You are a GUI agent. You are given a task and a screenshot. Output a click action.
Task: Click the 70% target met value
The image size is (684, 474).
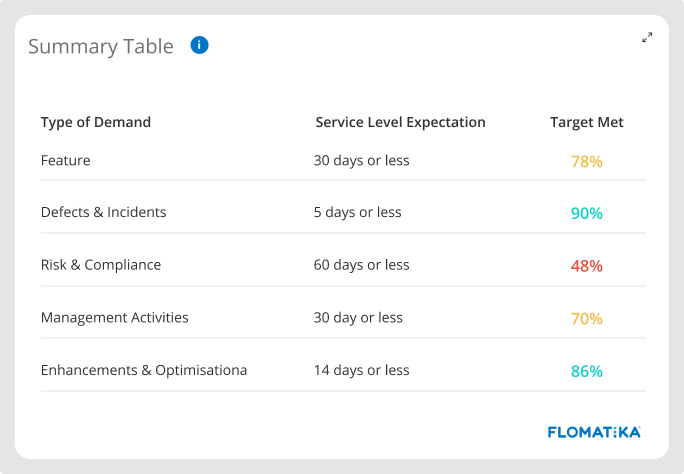pos(586,319)
